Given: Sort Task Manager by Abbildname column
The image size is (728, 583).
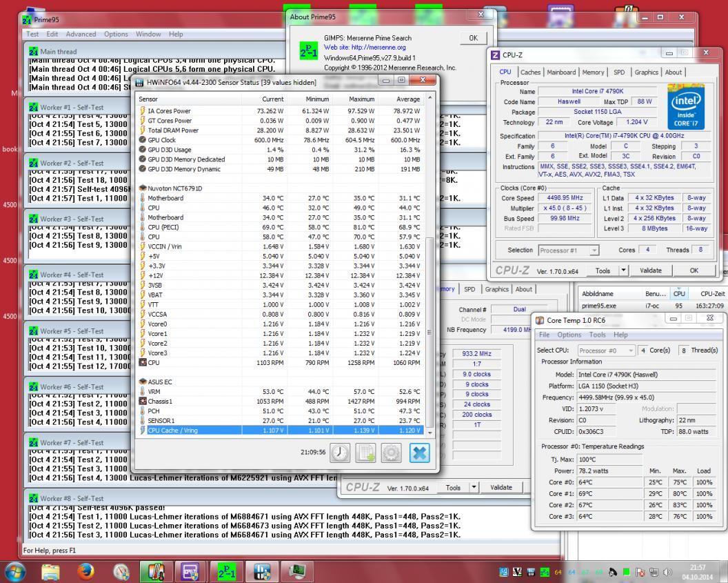Looking at the screenshot, I should click(x=609, y=294).
